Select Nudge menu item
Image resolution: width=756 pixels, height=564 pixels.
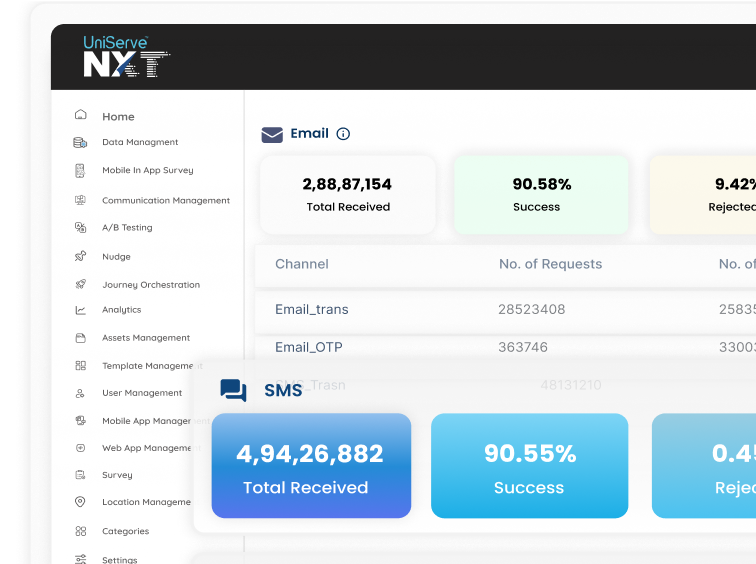pyautogui.click(x=116, y=256)
